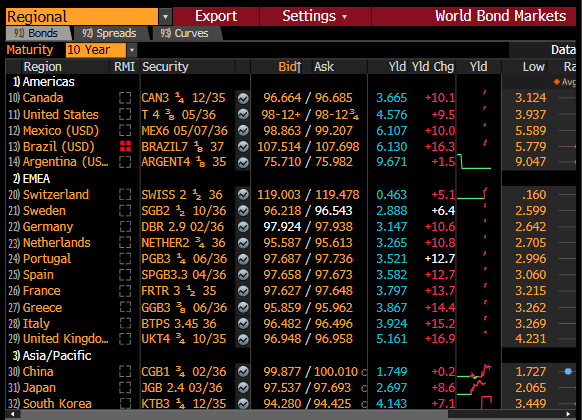Open chart icon for ARGENT4 1/8 35

pos(243,163)
